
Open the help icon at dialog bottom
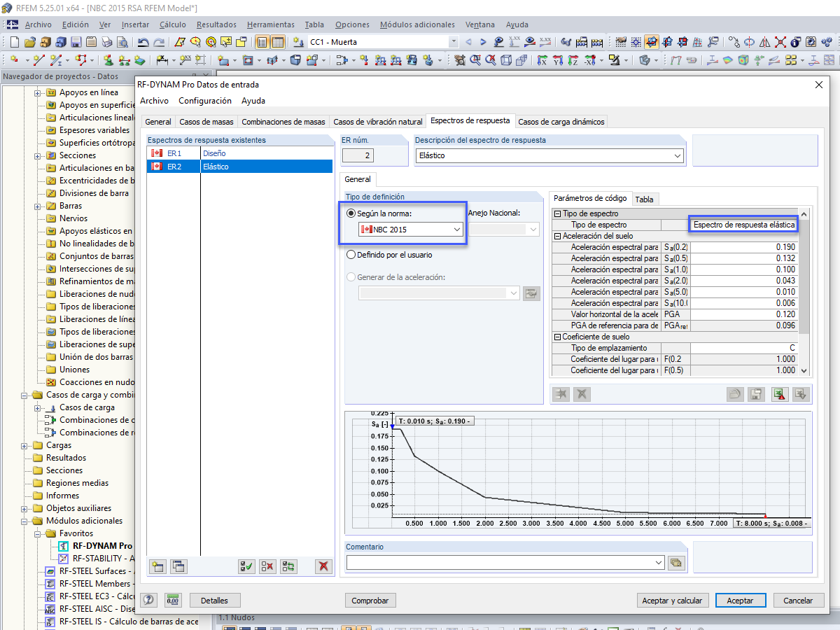149,600
